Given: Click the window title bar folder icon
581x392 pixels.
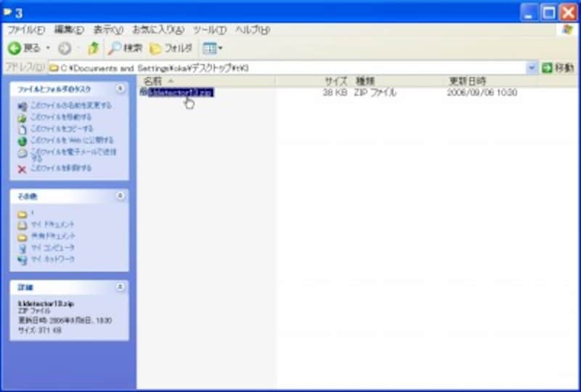Looking at the screenshot, I should point(7,12).
